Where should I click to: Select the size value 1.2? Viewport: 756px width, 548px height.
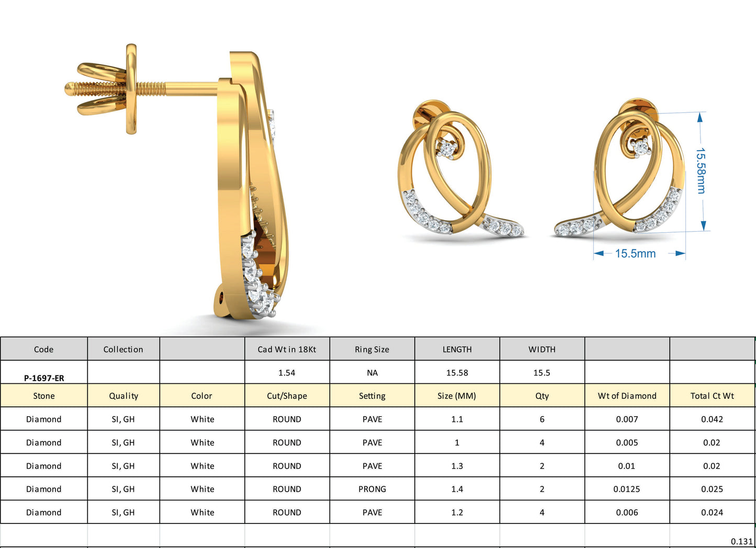pos(457,512)
